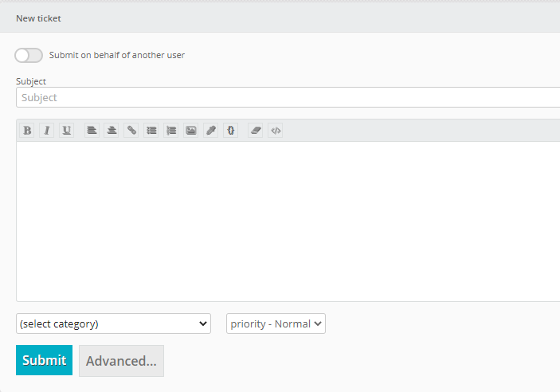This screenshot has height=392, width=560.
Task: Toggle bold formatting in the editor
Action: tap(27, 131)
